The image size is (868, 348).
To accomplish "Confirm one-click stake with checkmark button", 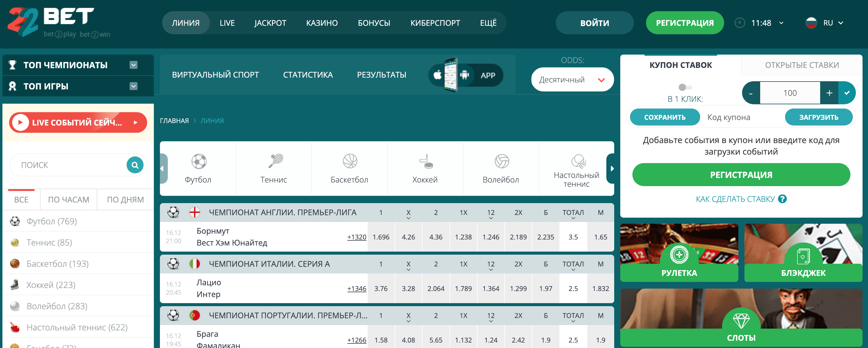I will pos(847,93).
